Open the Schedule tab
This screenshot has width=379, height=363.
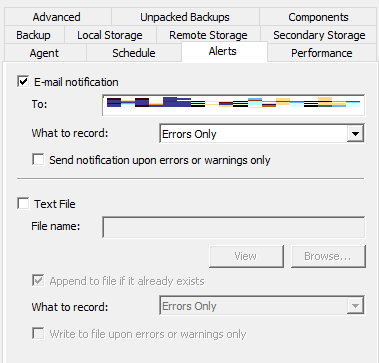[x=134, y=53]
